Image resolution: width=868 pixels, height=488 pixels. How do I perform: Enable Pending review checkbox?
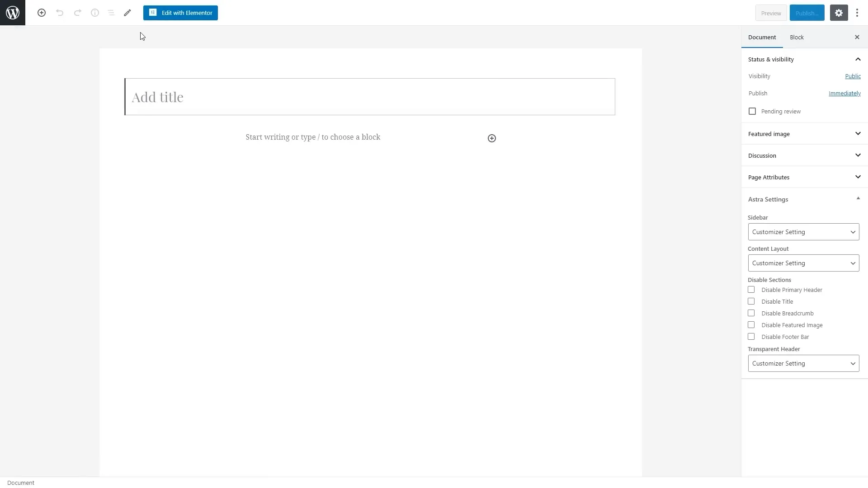point(752,112)
